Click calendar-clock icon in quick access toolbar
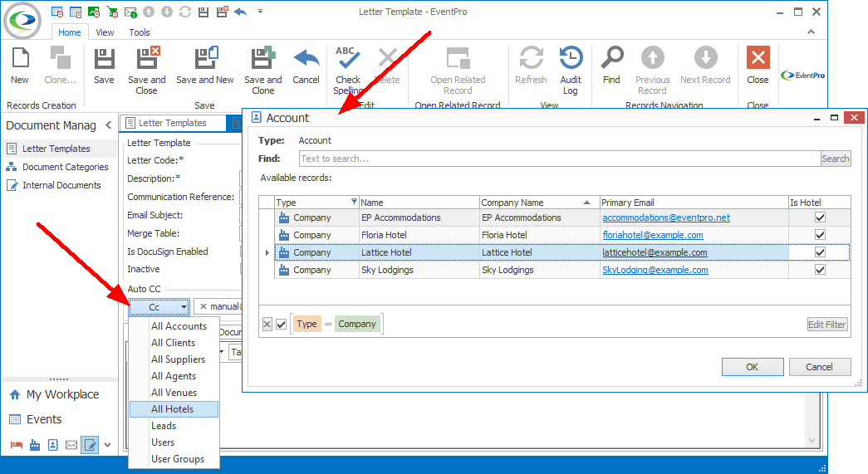The image size is (868, 474). coord(57,12)
